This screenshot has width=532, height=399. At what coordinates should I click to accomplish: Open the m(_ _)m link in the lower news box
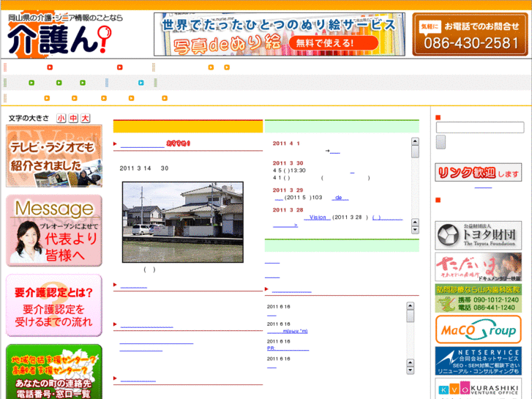pyautogui.click(x=288, y=331)
